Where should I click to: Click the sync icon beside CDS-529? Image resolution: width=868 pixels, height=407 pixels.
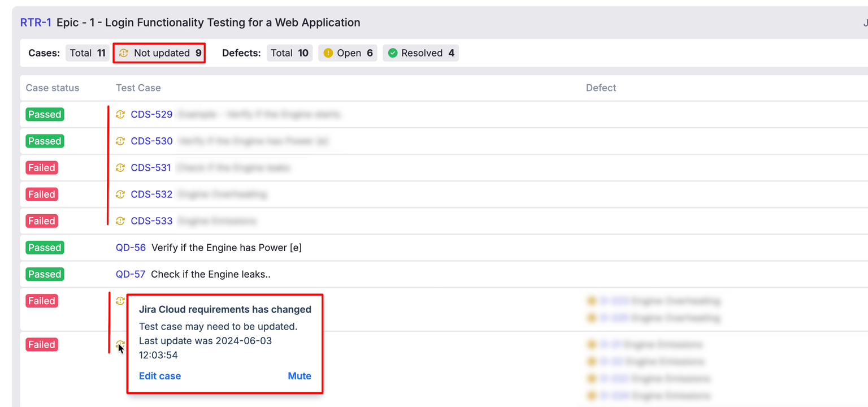(120, 115)
